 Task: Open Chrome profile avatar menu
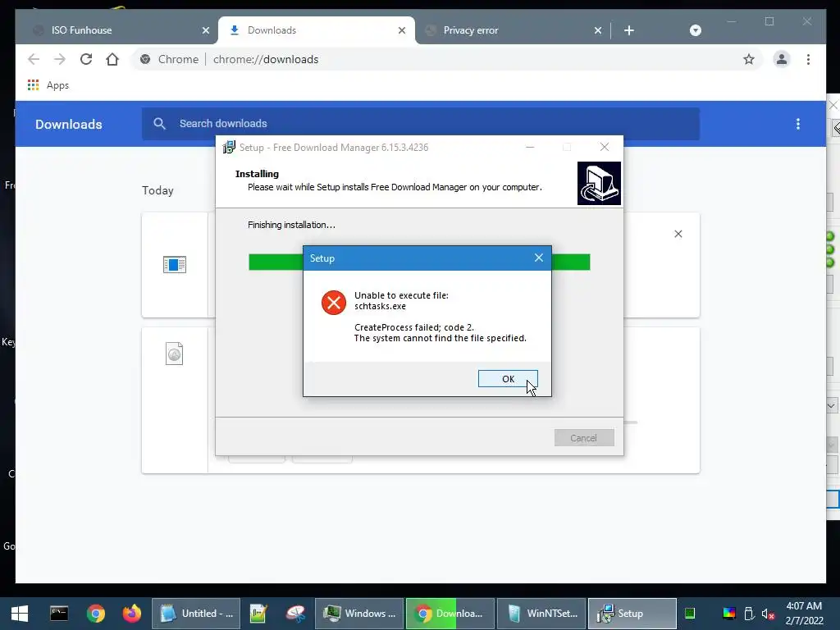[782, 59]
